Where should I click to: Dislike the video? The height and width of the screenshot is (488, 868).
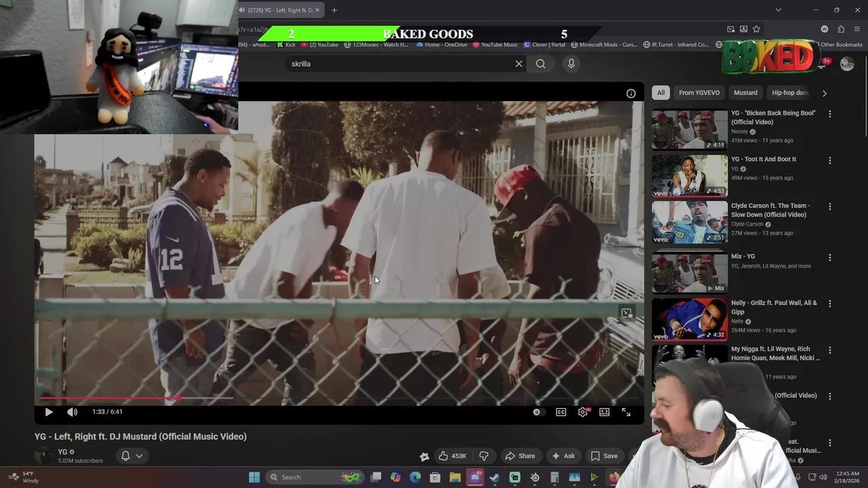pyautogui.click(x=484, y=456)
